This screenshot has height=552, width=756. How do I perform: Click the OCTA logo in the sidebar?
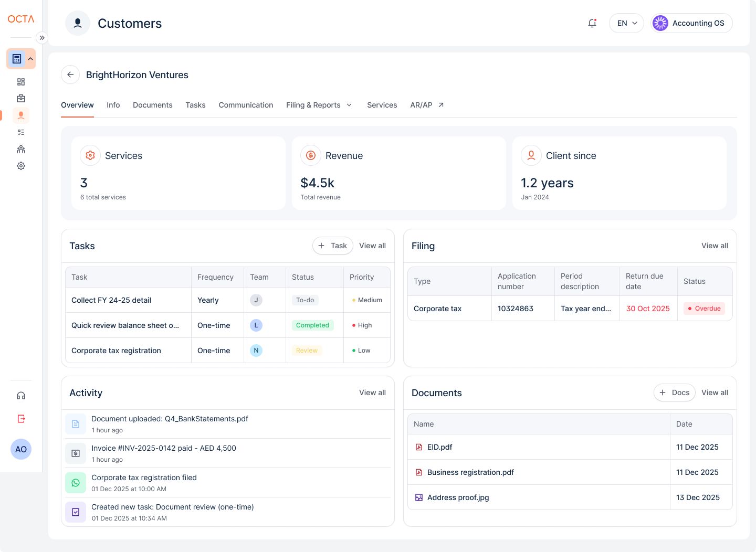(x=21, y=19)
